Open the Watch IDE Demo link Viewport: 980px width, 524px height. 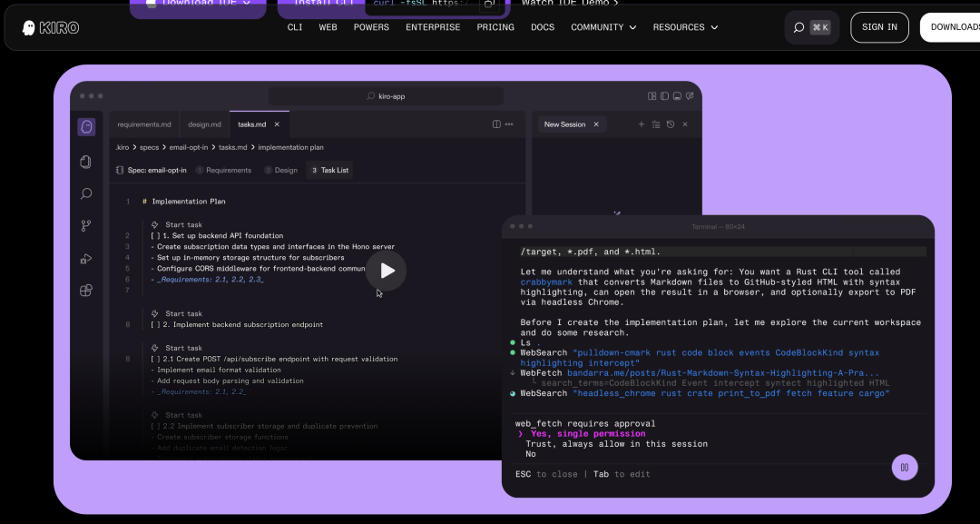[570, 4]
